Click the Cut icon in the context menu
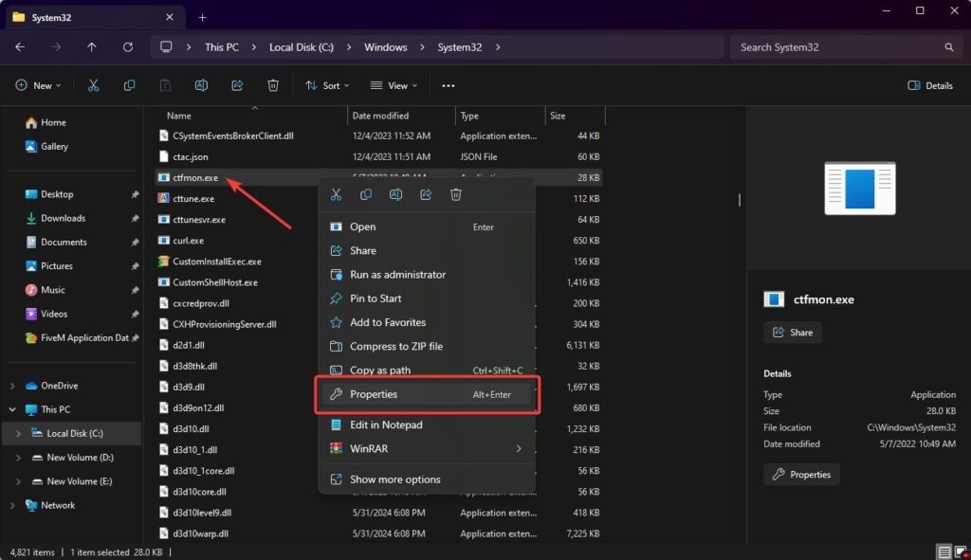Screen dimensions: 971x560 tap(336, 195)
